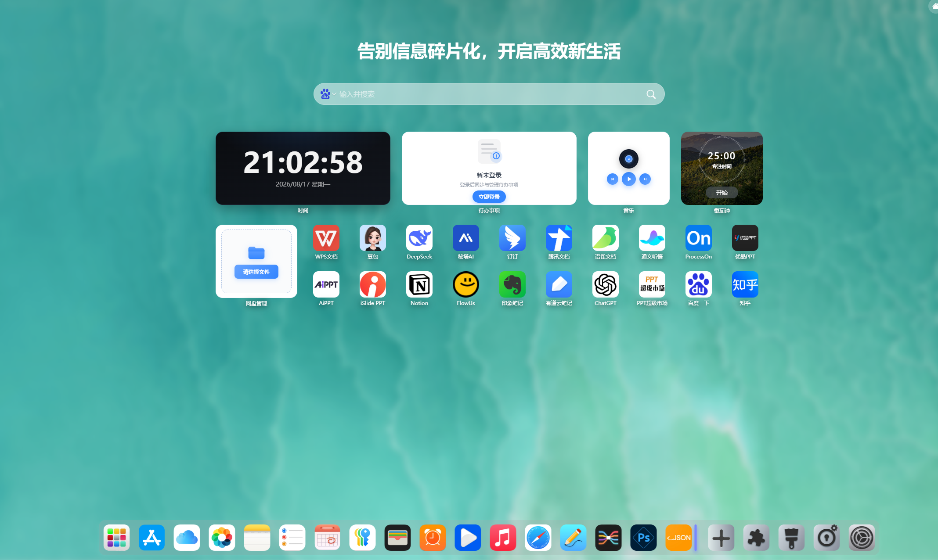
Task: Skip to previous track in music widget
Action: [x=613, y=179]
